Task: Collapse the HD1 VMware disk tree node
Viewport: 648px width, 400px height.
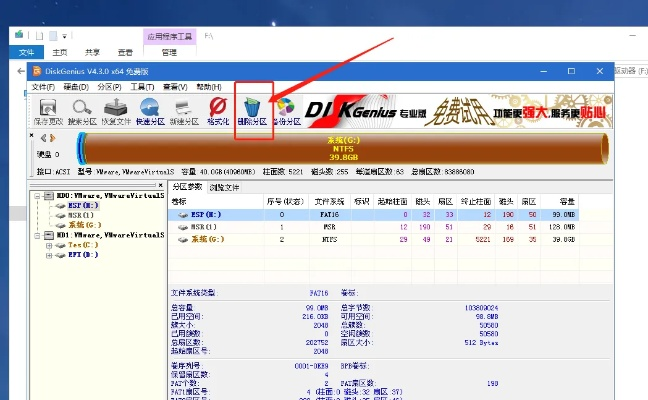Action: [37, 236]
